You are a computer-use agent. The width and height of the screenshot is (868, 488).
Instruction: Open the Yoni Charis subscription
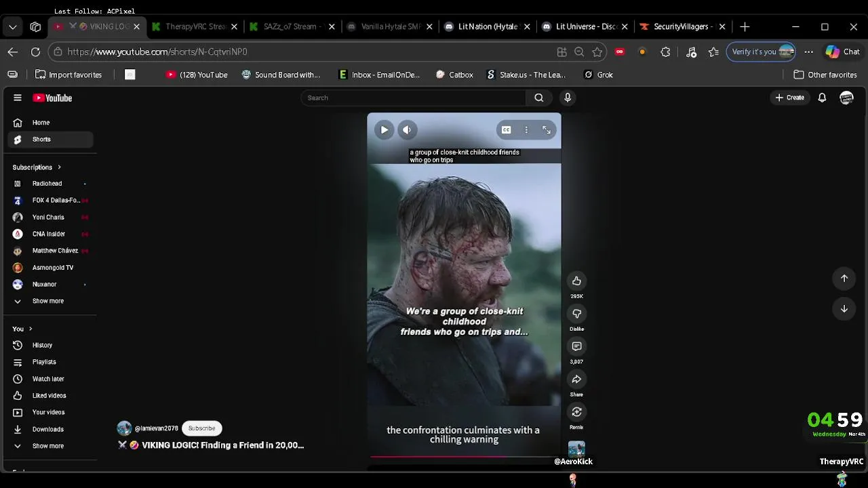pyautogui.click(x=50, y=217)
